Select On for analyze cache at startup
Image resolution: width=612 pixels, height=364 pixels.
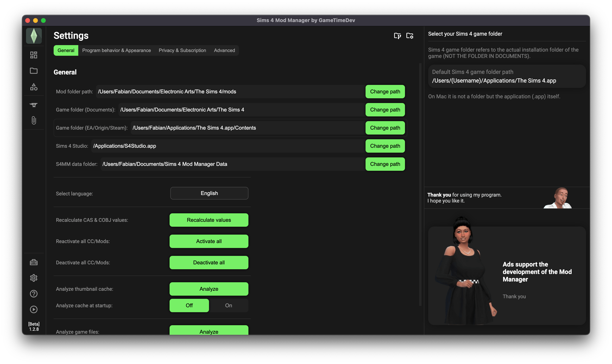[x=228, y=306]
